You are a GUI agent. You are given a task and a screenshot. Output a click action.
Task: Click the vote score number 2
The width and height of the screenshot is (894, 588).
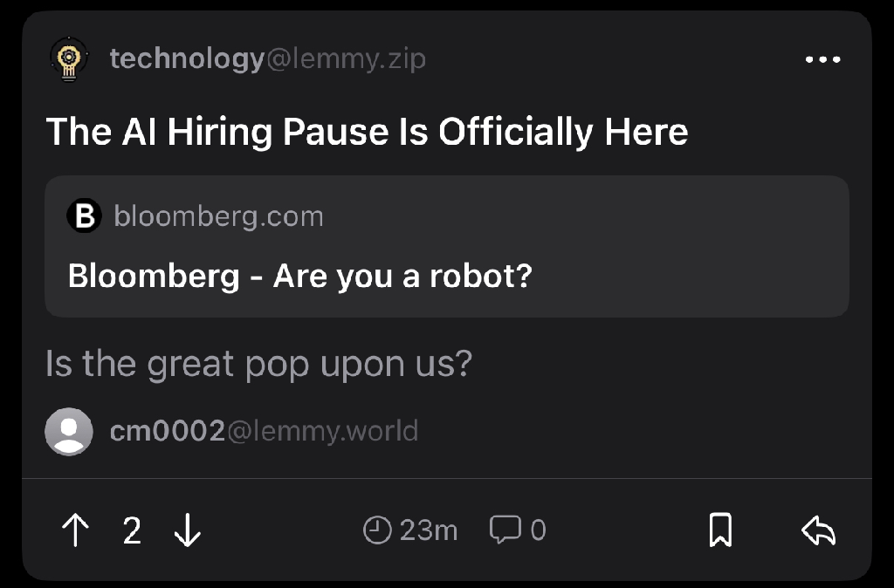[132, 530]
